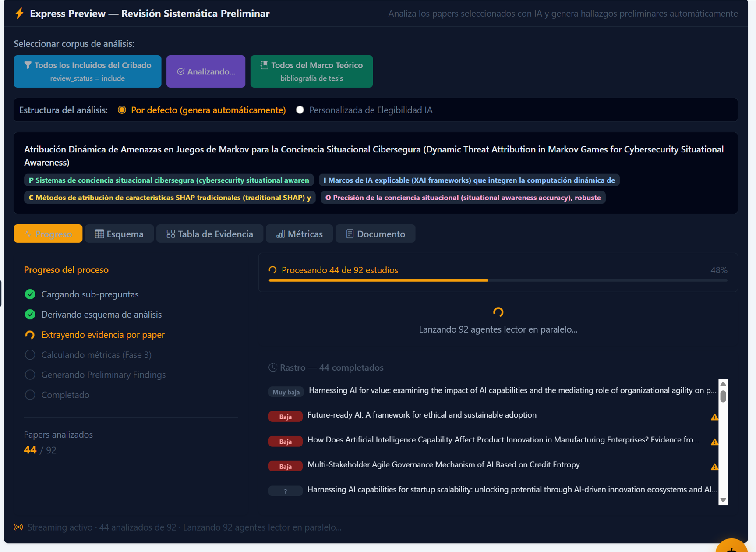Click the Muy baja badge on first paper
This screenshot has width=756, height=552.
(286, 392)
